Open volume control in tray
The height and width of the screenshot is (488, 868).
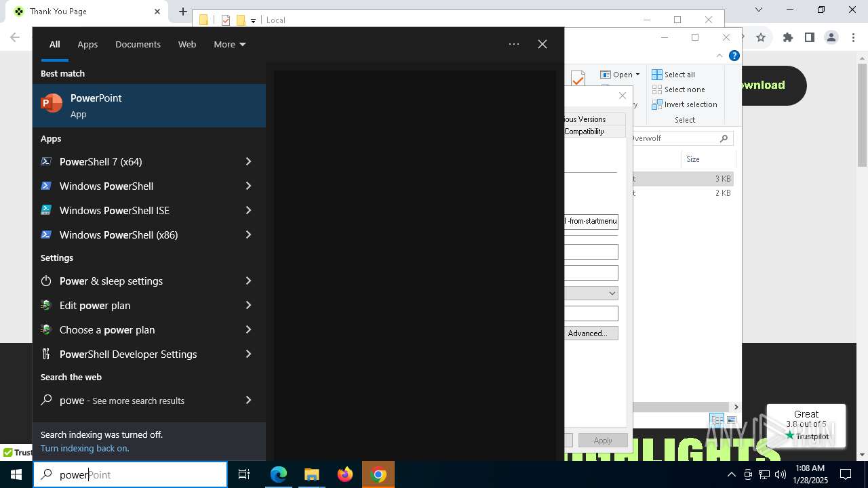point(781,474)
